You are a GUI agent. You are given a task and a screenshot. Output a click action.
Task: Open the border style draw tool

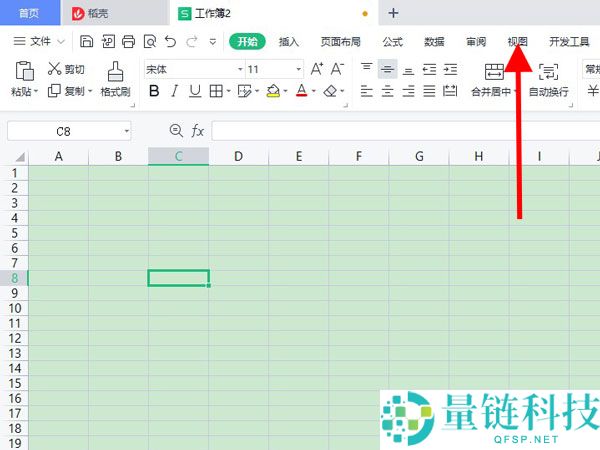click(244, 91)
